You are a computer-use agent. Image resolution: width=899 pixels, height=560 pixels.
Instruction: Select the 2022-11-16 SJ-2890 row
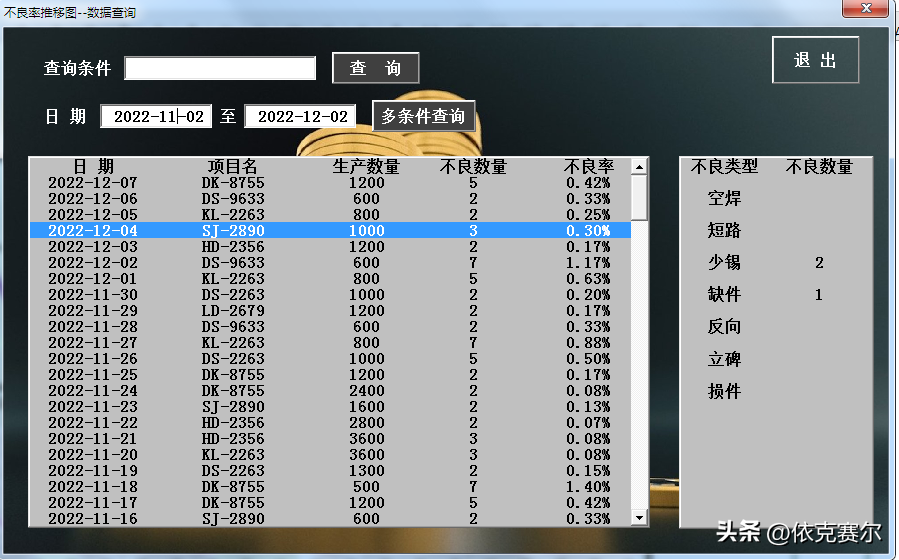(x=330, y=519)
